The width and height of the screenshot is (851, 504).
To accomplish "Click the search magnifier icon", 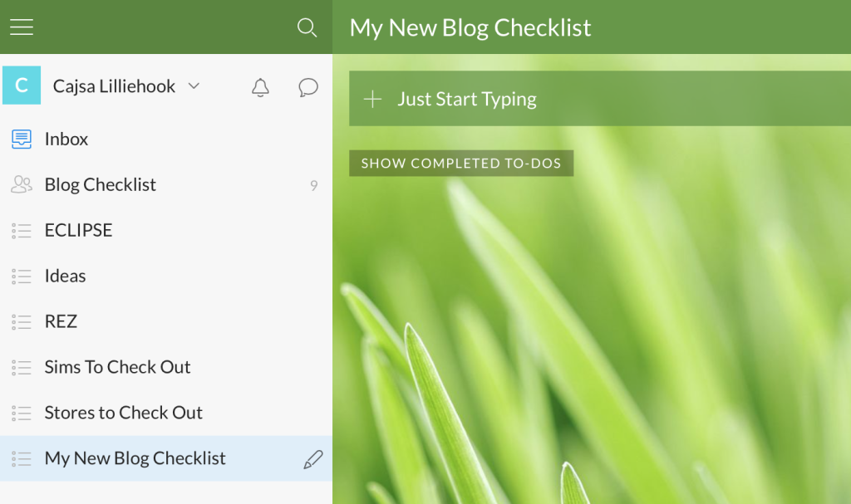I will pyautogui.click(x=307, y=27).
